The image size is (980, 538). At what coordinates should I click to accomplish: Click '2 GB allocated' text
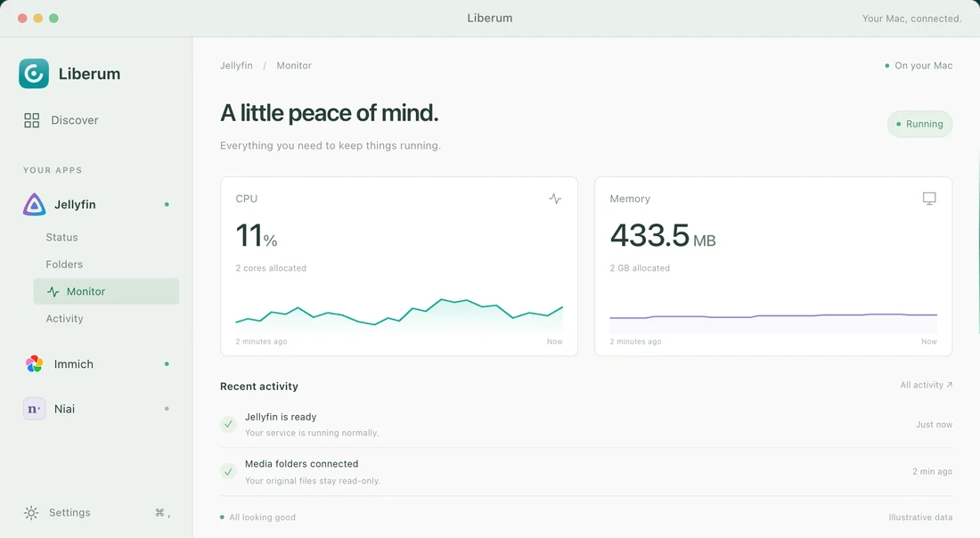tap(640, 268)
